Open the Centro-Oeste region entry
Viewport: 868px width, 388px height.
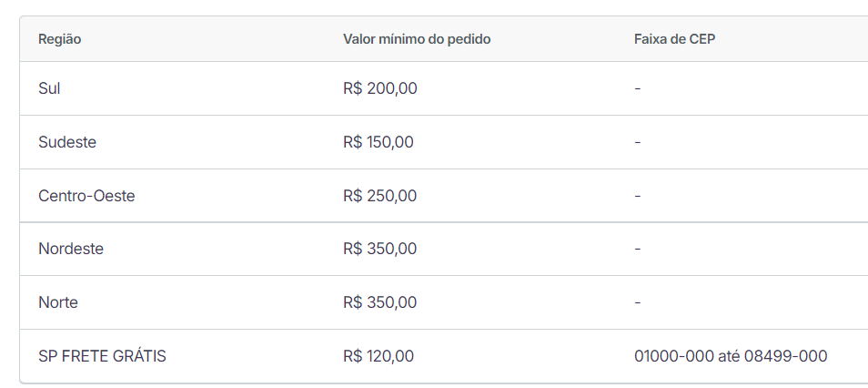tap(86, 196)
